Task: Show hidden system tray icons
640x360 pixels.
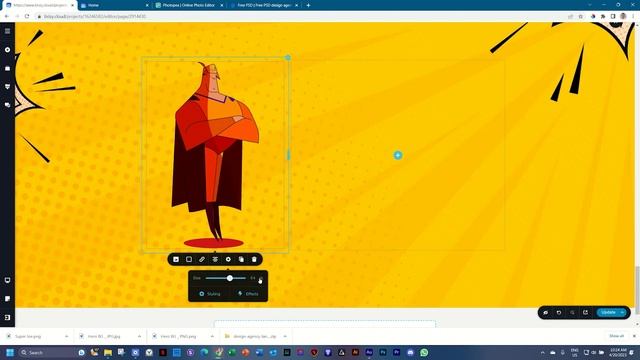Action: click(x=542, y=352)
